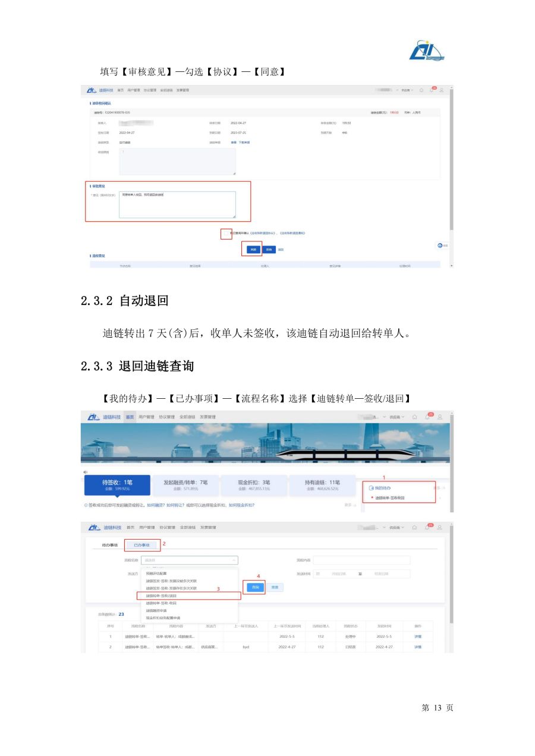Click 下载单据 link in the confirmation form
Image resolution: width=535 pixels, height=756 pixels.
[x=244, y=143]
